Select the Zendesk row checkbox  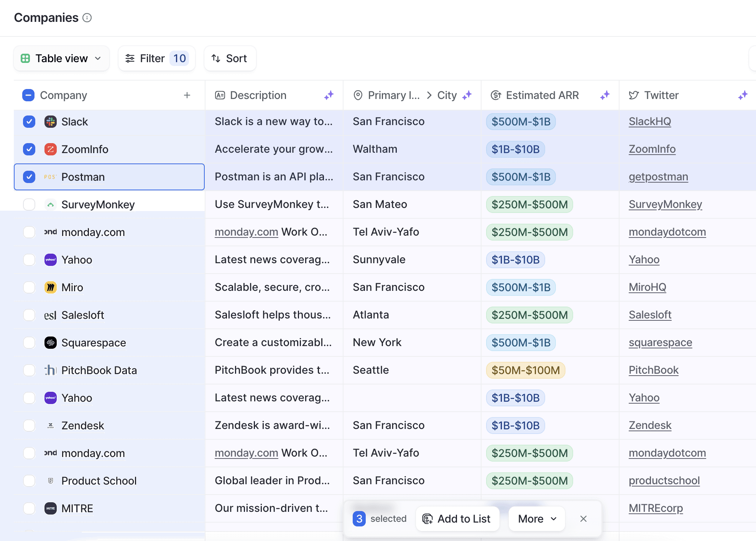[x=29, y=426]
